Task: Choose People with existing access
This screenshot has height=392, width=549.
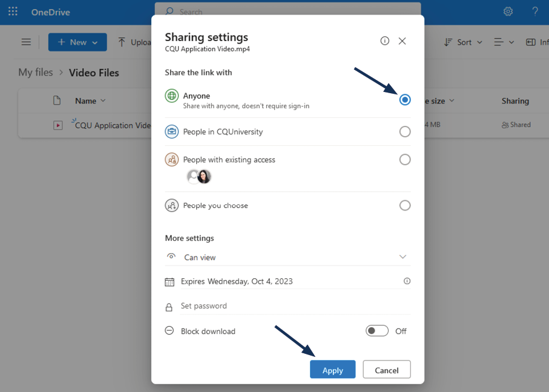Action: pyautogui.click(x=405, y=160)
